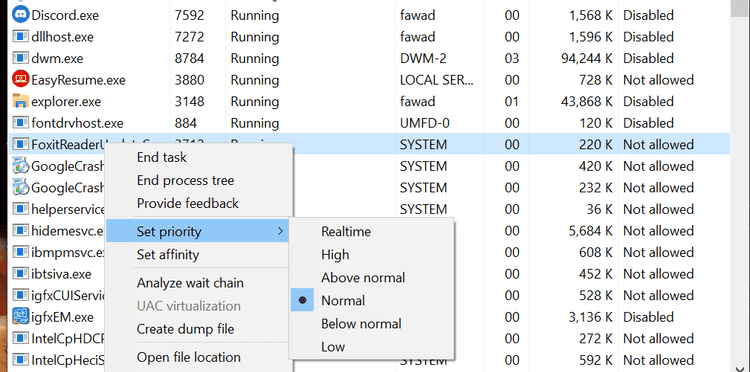The image size is (750, 372).
Task: Click the ibtsiva.exe process icon
Action: pyautogui.click(x=20, y=274)
